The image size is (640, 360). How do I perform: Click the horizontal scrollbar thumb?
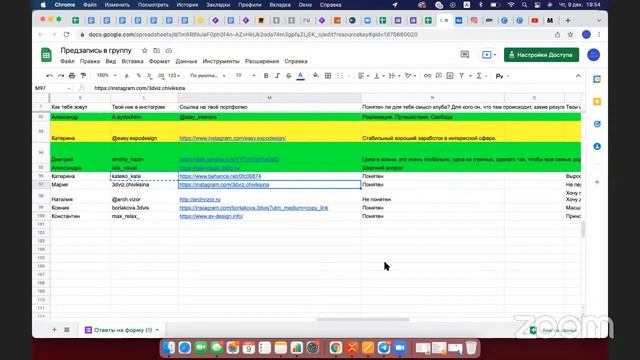coord(363,320)
